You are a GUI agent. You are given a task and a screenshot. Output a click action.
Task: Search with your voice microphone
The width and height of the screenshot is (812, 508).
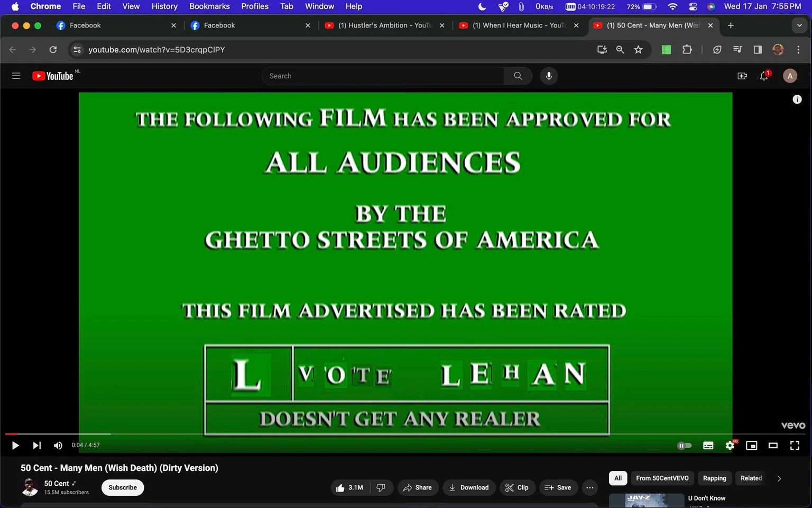[549, 76]
